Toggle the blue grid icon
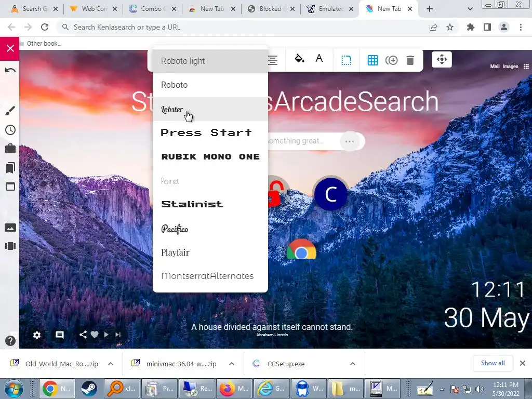The height and width of the screenshot is (399, 532). click(373, 60)
